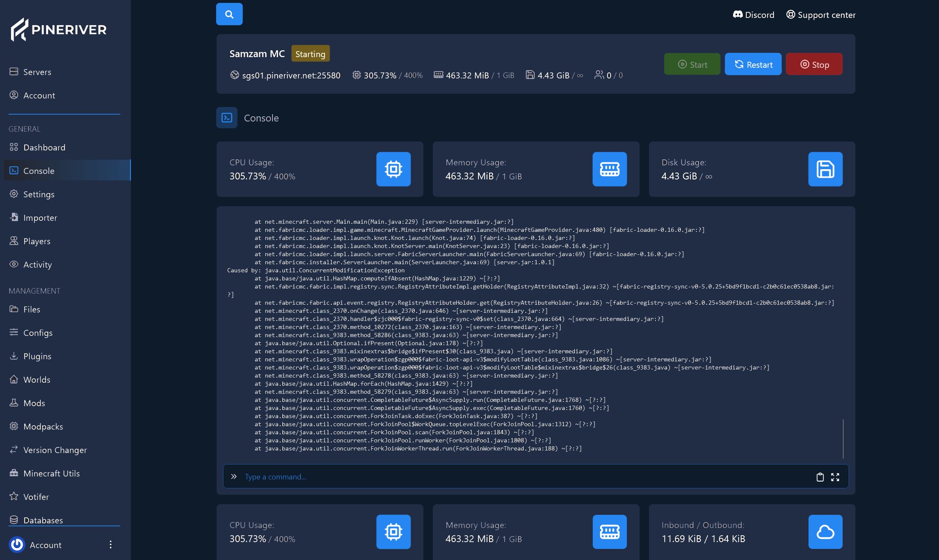Click the Pineriver logo
This screenshot has height=560, width=939.
click(x=59, y=29)
